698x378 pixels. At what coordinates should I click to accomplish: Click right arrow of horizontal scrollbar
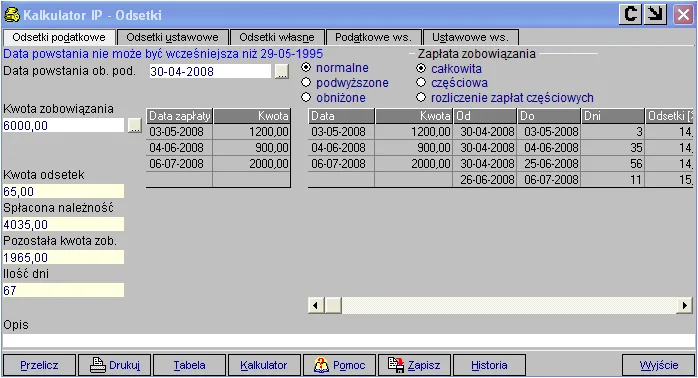click(x=684, y=305)
